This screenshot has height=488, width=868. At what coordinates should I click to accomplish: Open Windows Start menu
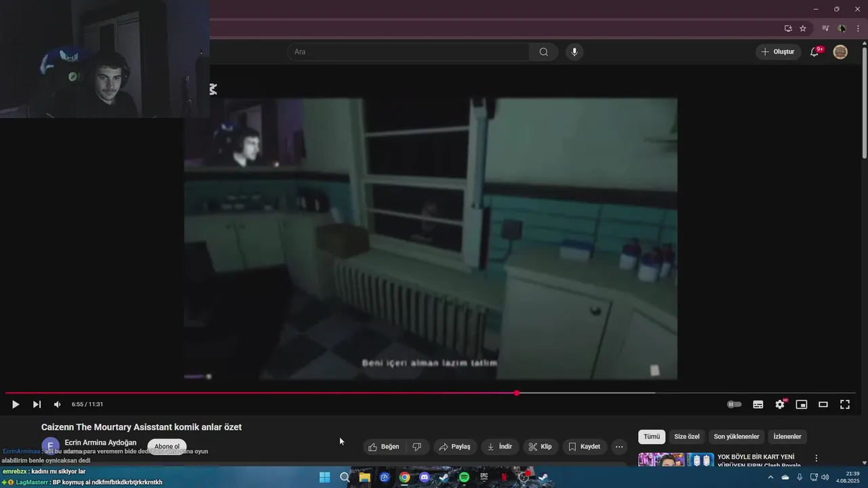coord(325,477)
